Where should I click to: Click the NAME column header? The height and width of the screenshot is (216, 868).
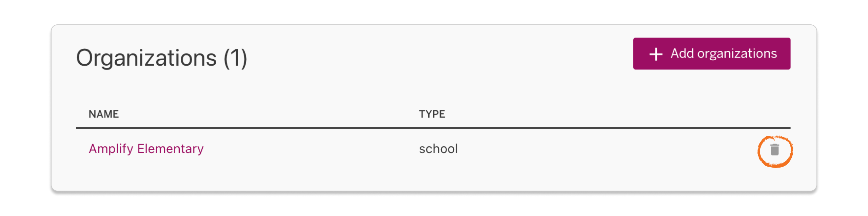point(104,114)
